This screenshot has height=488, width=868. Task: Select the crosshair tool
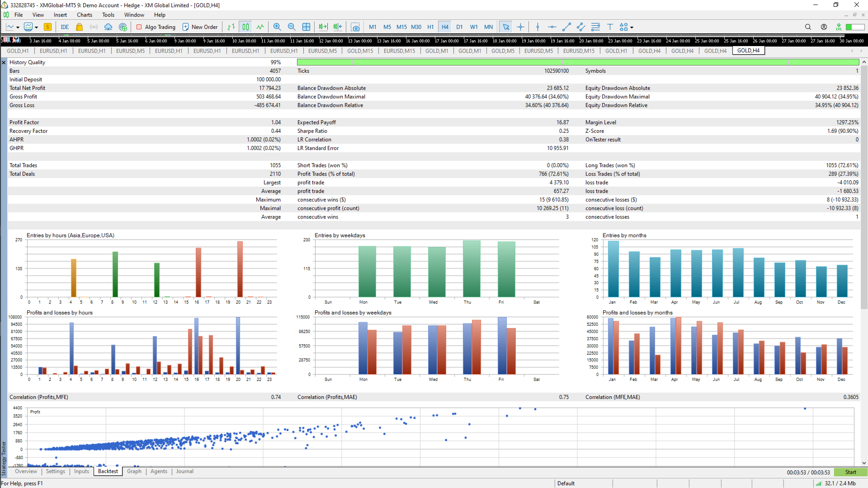(x=520, y=27)
